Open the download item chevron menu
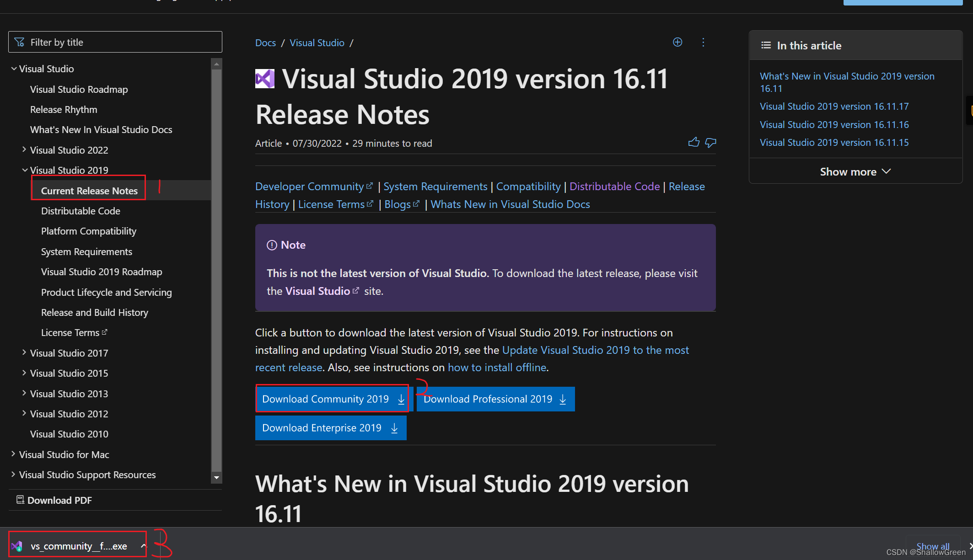Image resolution: width=973 pixels, height=560 pixels. [x=143, y=546]
